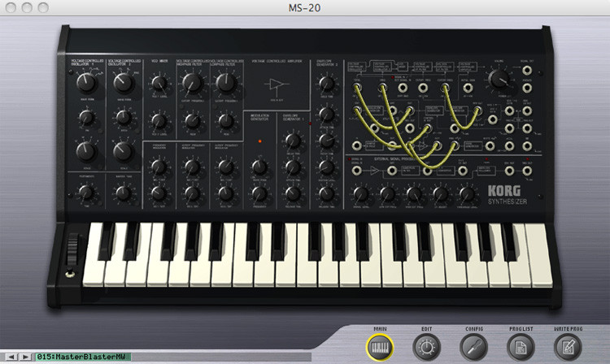Click the VOLUME knob
The height and width of the screenshot is (364, 610).
point(499,79)
